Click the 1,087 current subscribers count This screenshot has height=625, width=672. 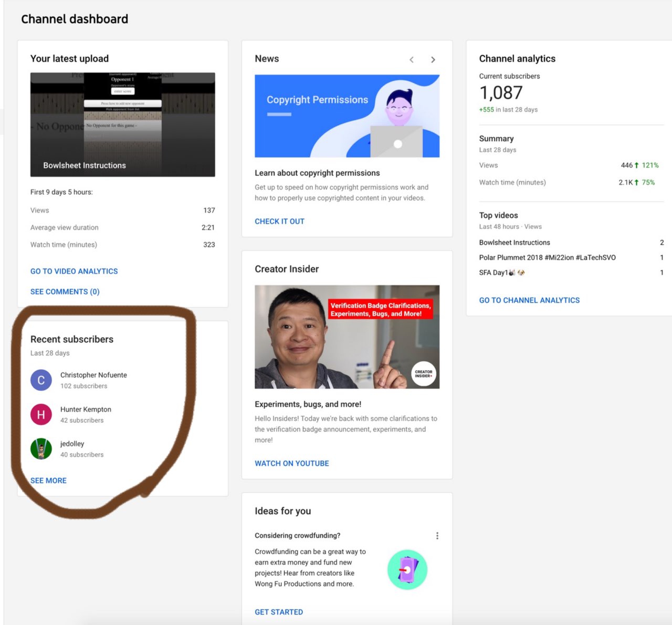(x=501, y=93)
